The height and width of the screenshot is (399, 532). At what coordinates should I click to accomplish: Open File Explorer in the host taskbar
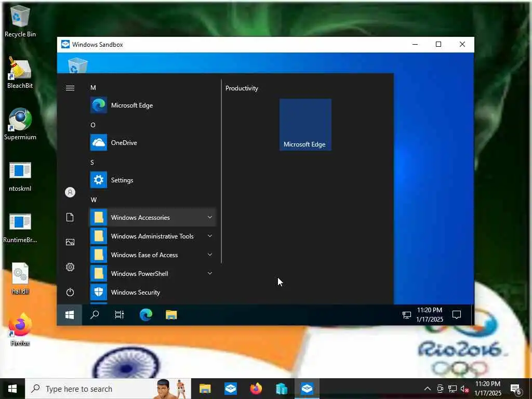point(205,389)
